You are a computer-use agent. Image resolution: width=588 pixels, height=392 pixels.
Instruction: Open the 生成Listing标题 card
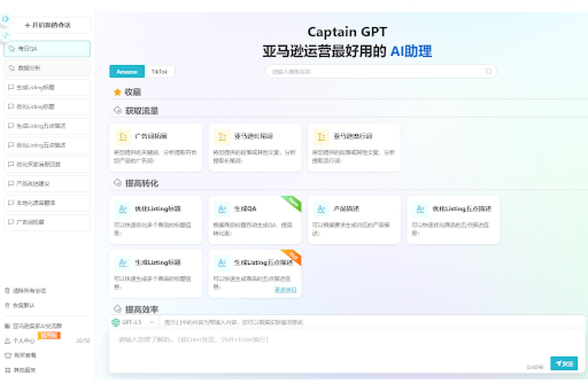[x=156, y=274]
